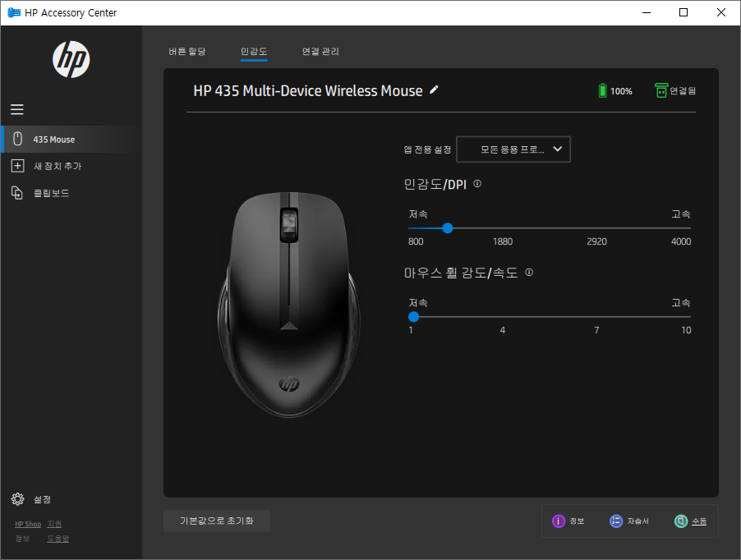
Task: Click the green 연결됨 connection status icon
Action: [x=661, y=90]
